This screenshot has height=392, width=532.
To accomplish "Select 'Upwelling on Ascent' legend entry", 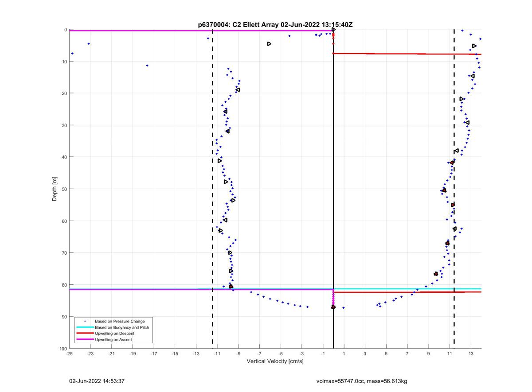I will pyautogui.click(x=113, y=339).
